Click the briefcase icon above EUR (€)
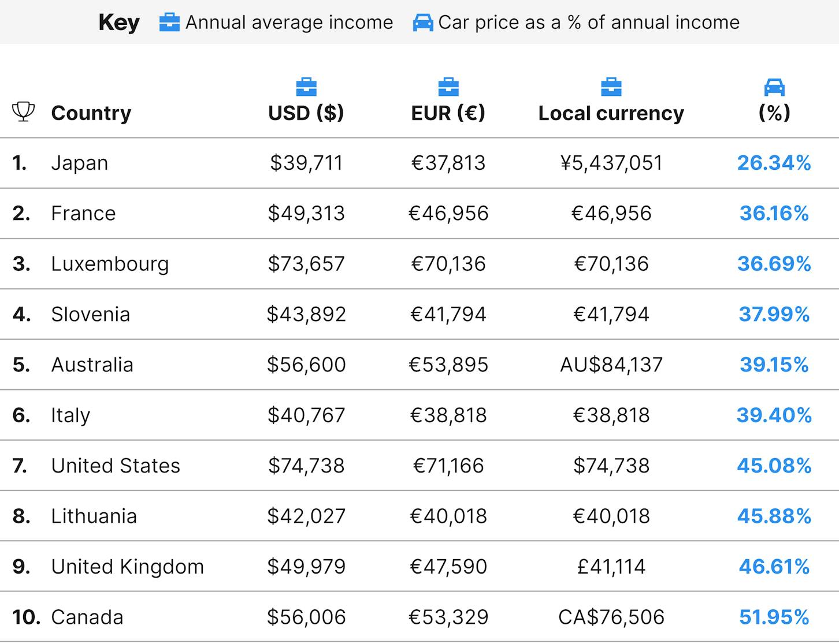The height and width of the screenshot is (644, 839). (448, 87)
